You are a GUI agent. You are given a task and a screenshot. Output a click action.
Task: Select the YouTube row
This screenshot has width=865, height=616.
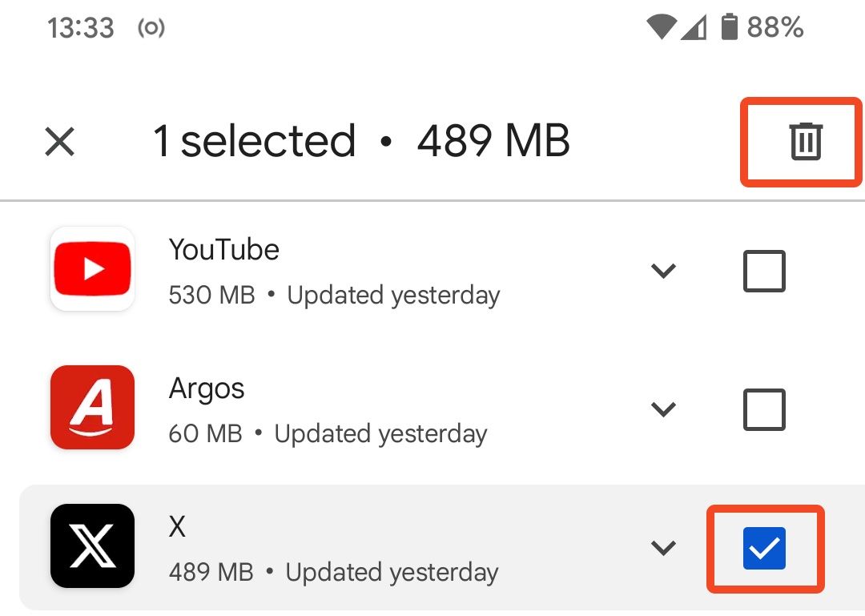(x=320, y=269)
